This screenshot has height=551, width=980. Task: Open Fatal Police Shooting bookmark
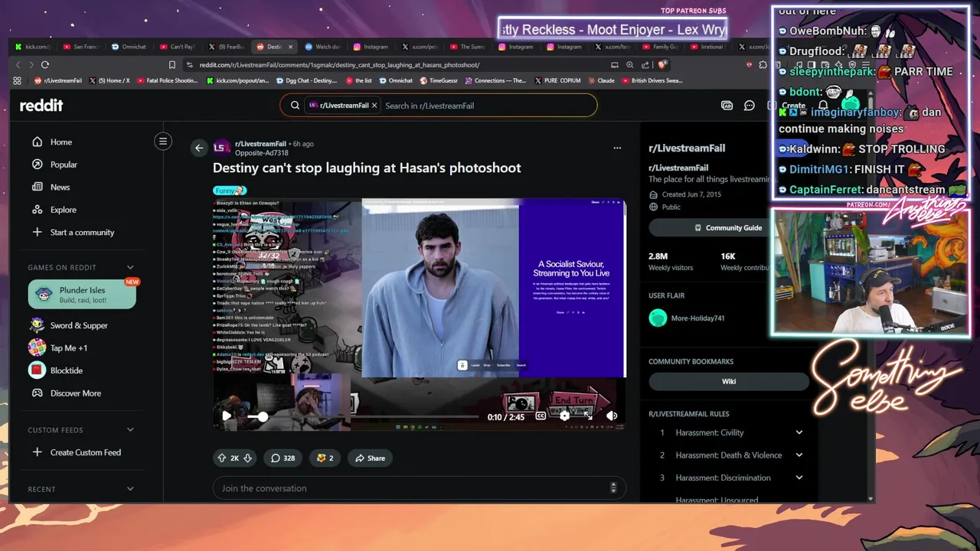(168, 80)
